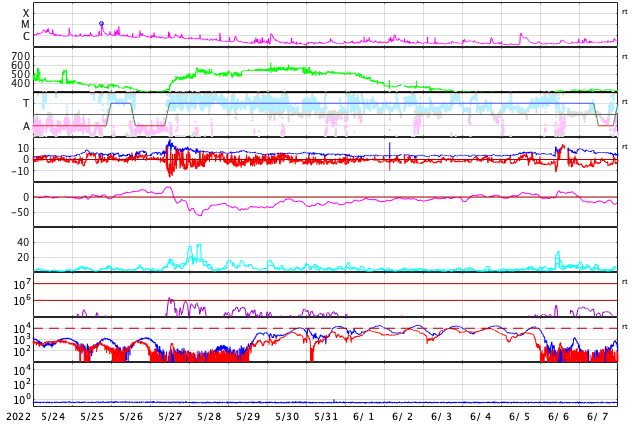Click the rt label beside X-ray panel

coord(625,11)
